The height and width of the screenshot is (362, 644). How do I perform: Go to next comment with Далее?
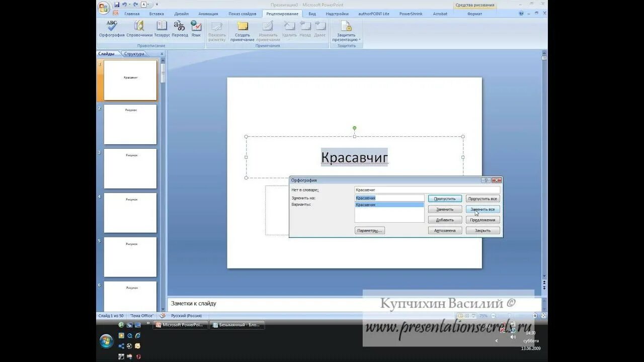coord(320,29)
